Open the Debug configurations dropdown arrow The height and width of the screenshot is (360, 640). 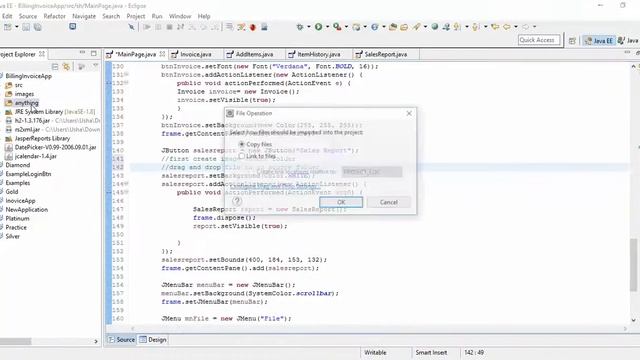pyautogui.click(x=309, y=27)
